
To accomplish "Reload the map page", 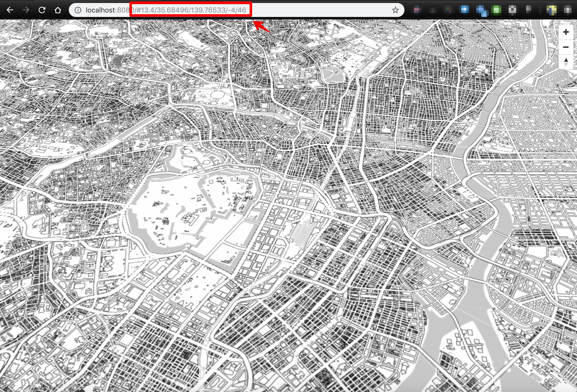I will [x=42, y=10].
